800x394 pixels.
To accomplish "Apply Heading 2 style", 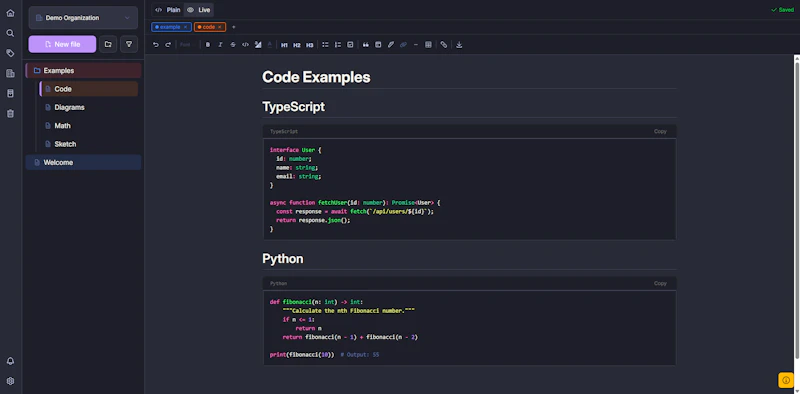I will click(x=297, y=45).
